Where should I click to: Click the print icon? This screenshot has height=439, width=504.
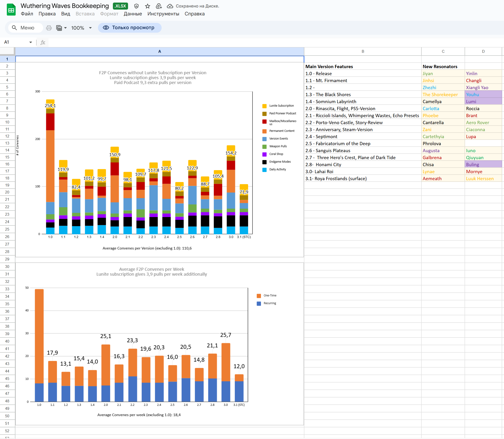(49, 28)
